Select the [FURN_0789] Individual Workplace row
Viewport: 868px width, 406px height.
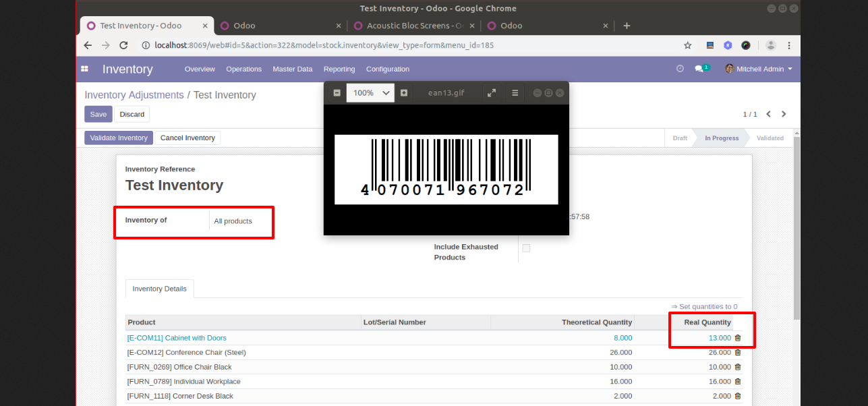point(434,381)
